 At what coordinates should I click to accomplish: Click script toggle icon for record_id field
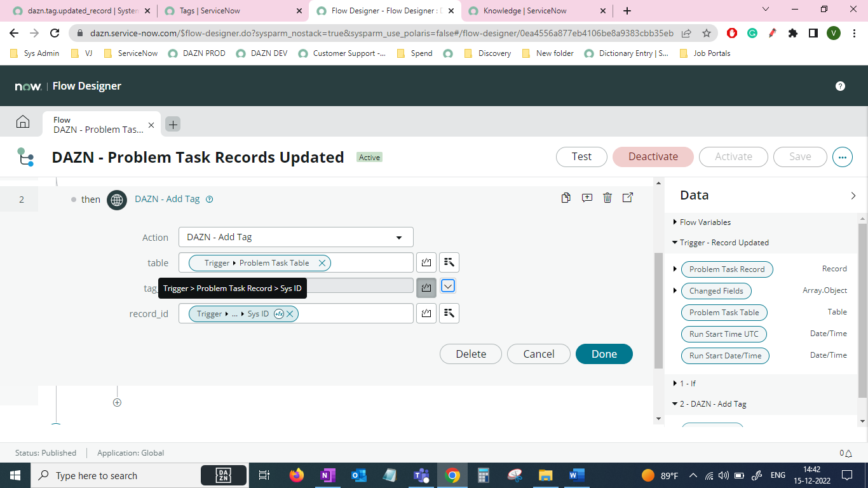tap(426, 313)
